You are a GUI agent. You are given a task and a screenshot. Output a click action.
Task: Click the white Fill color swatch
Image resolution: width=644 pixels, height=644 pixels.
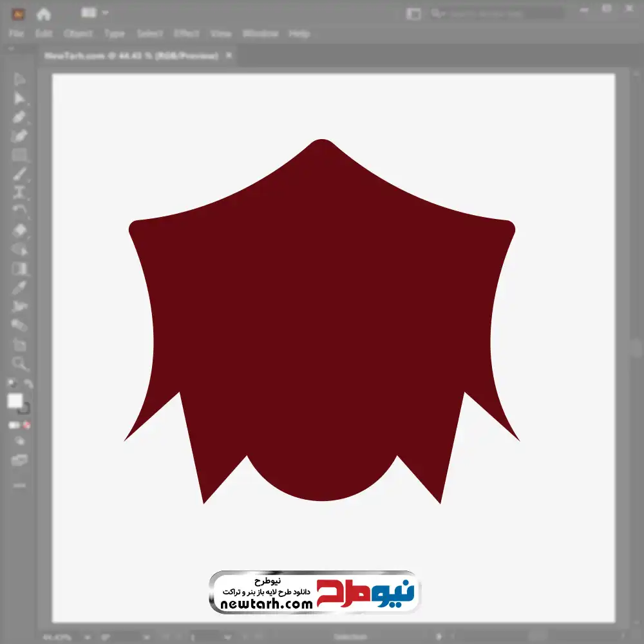point(15,401)
